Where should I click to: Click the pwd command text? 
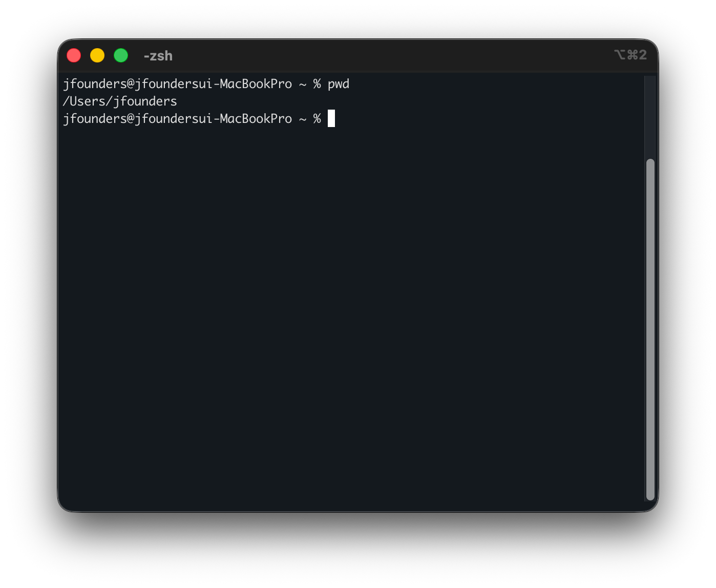(339, 84)
